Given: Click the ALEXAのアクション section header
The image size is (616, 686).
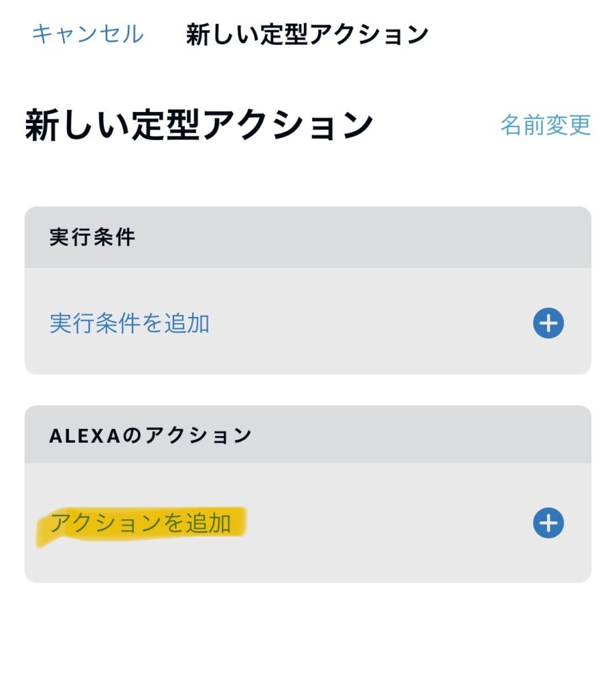Looking at the screenshot, I should pos(151,435).
